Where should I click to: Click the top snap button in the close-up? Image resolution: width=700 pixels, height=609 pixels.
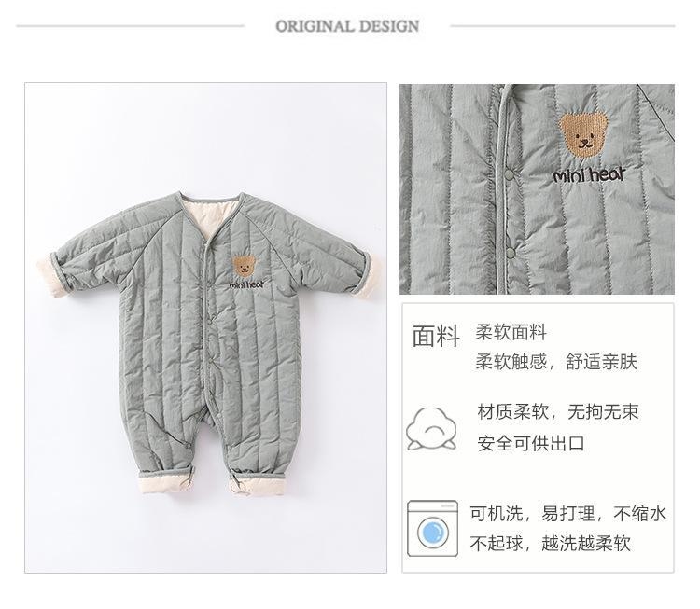pos(509,175)
